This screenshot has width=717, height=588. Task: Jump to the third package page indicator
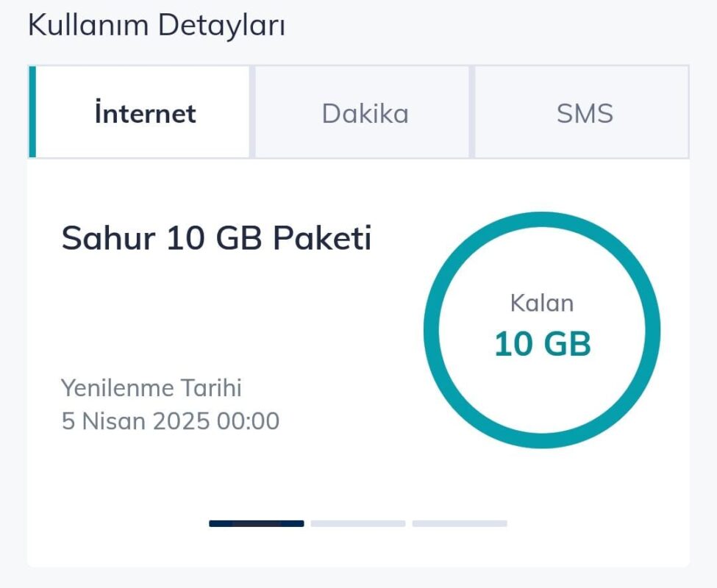[x=460, y=523]
